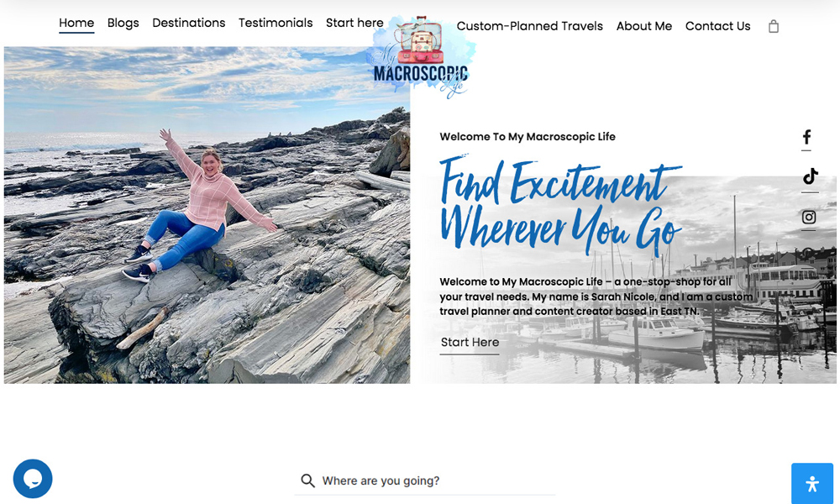Click the My Macroscopic Life suitcase logo
The width and height of the screenshot is (840, 504).
[421, 57]
